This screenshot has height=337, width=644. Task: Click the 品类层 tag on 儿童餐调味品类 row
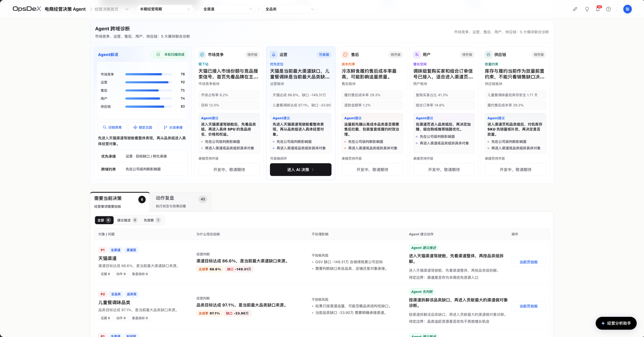tap(132, 294)
